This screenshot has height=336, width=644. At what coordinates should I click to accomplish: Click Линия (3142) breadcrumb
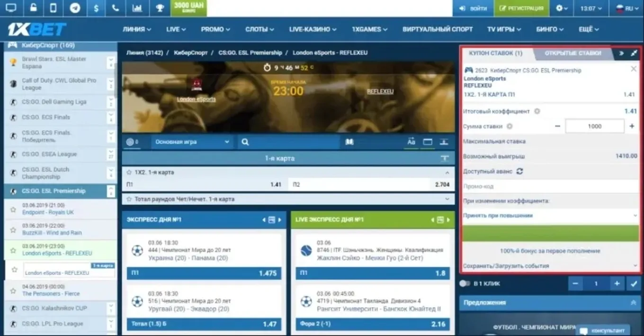[144, 53]
